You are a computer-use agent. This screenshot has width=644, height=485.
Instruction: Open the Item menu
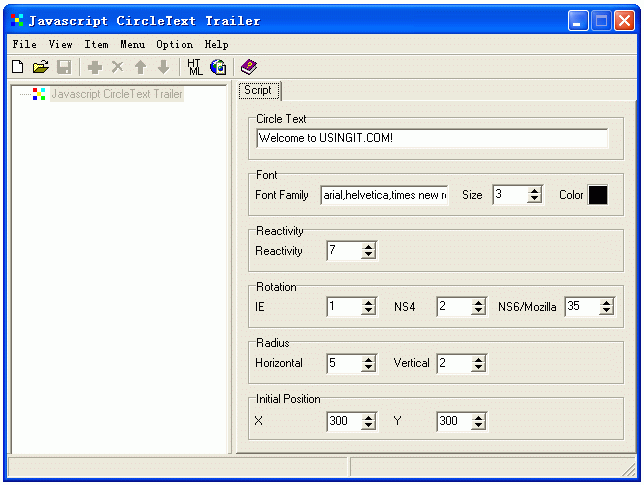click(x=97, y=44)
